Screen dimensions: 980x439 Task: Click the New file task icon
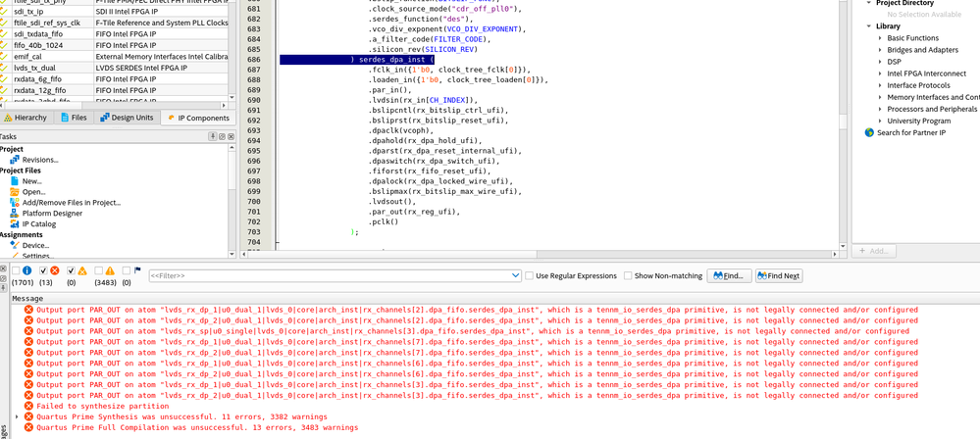coord(15,181)
